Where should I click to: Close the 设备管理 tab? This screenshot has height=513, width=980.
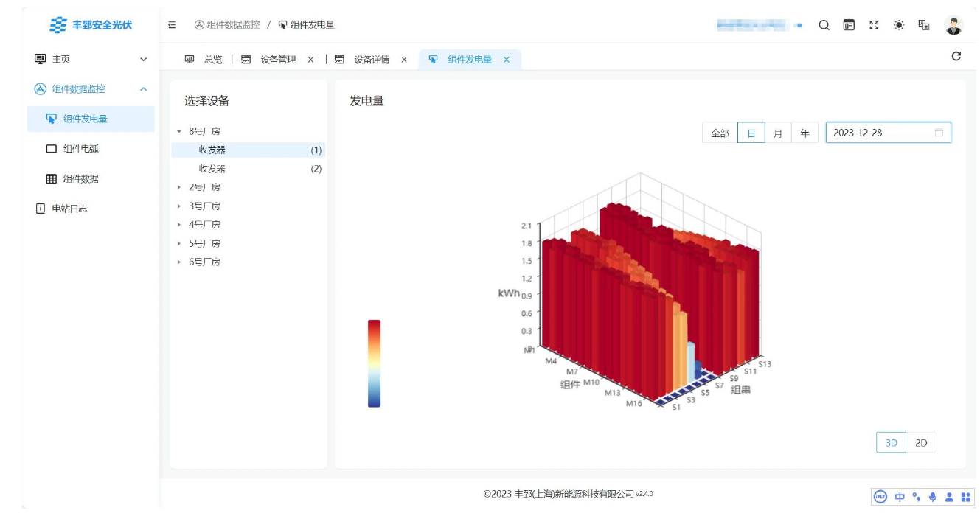pos(310,60)
